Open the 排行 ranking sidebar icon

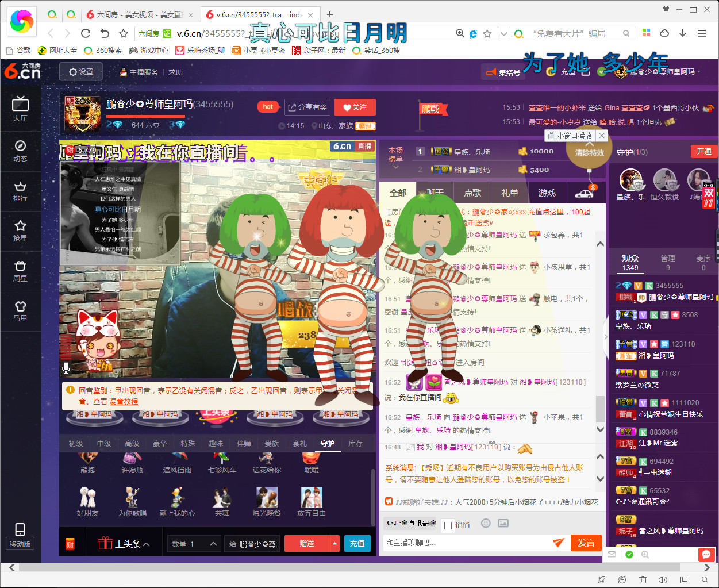[x=20, y=191]
